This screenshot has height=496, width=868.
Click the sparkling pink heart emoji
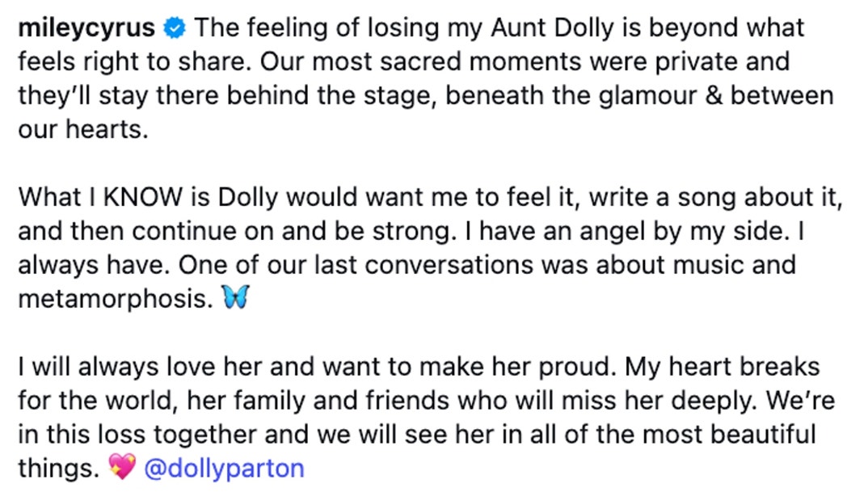pos(122,466)
